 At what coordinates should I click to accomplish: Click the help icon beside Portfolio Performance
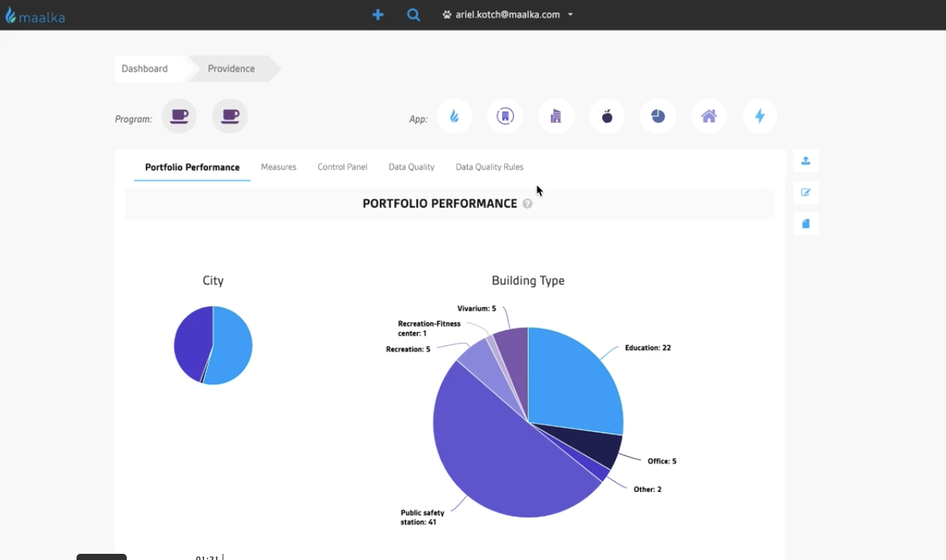pos(528,204)
